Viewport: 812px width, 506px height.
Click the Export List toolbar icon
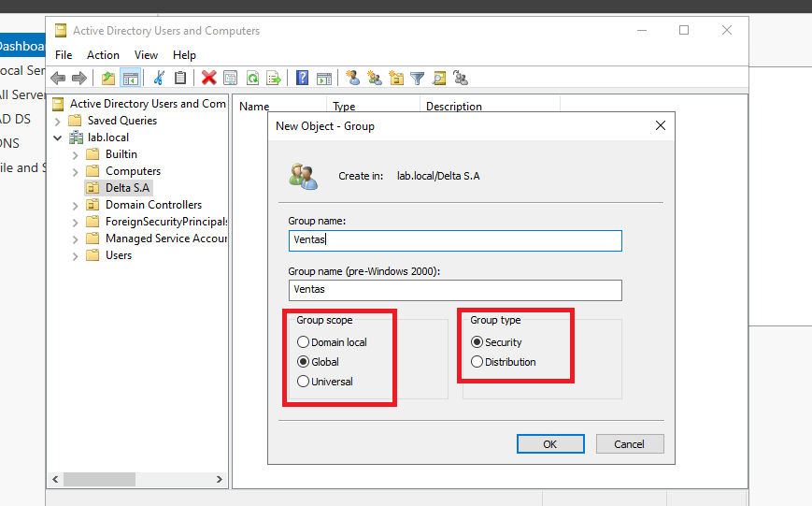click(x=274, y=79)
